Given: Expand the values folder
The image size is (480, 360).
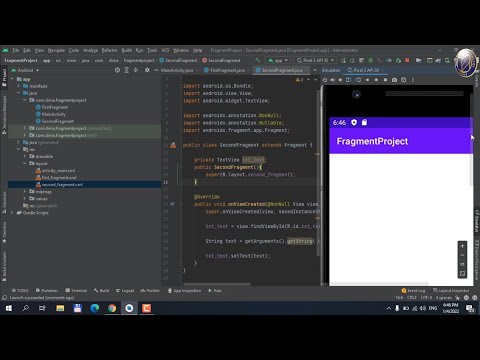Looking at the screenshot, I should [x=25, y=199].
